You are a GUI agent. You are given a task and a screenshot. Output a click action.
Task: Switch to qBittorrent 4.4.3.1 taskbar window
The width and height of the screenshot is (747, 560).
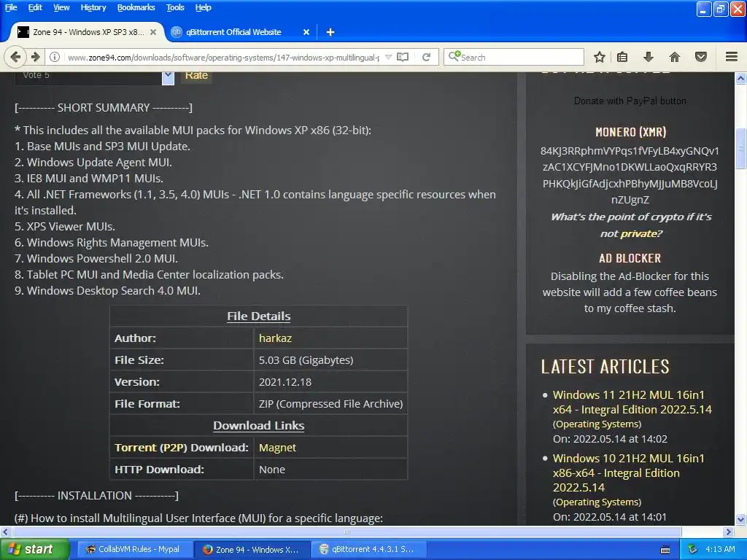point(368,549)
